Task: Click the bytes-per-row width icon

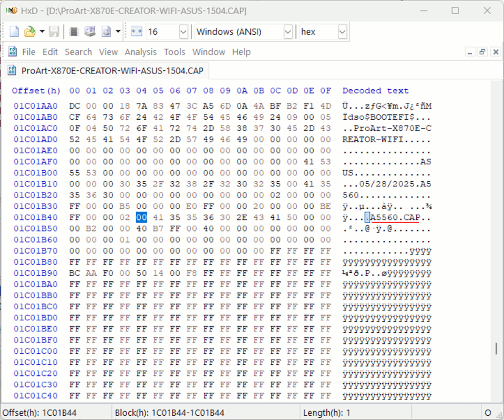Action: pyautogui.click(x=137, y=32)
